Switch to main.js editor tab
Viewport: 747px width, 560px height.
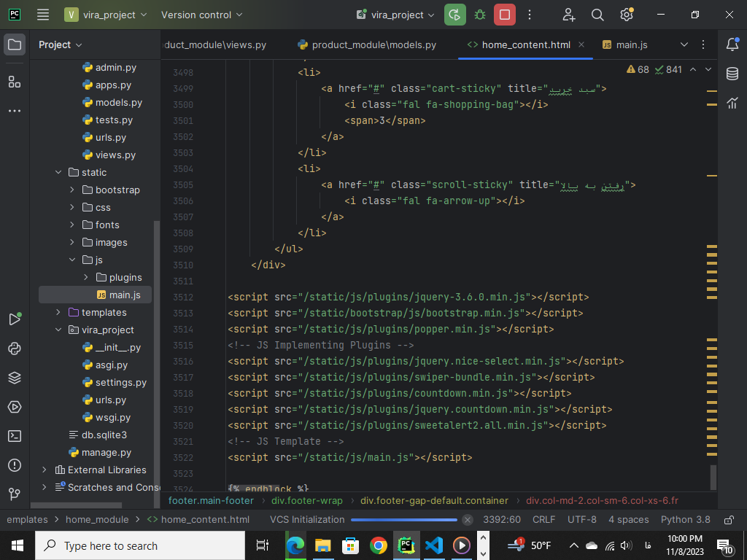tap(625, 44)
